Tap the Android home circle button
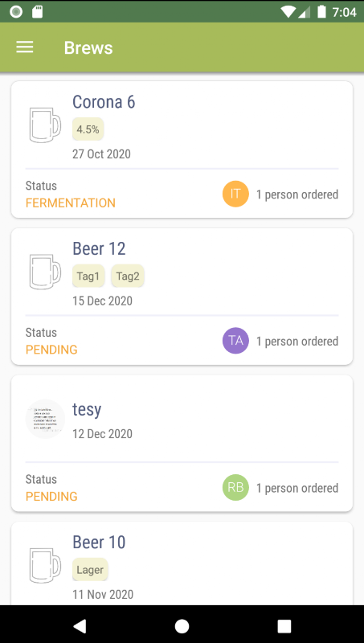This screenshot has width=364, height=643. point(182,626)
